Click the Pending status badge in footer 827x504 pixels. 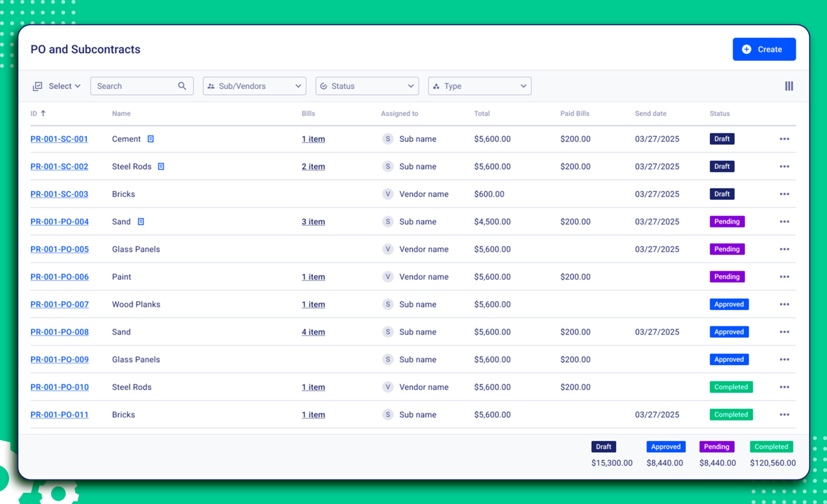(716, 447)
